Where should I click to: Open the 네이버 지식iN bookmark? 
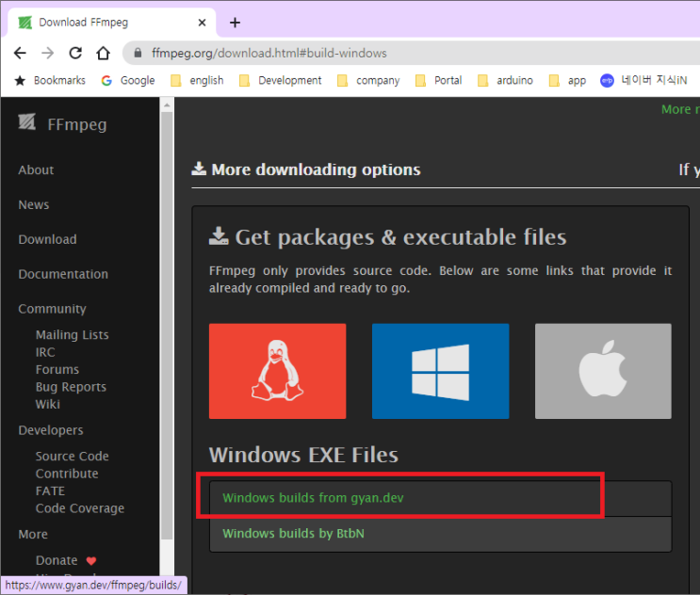coord(643,80)
